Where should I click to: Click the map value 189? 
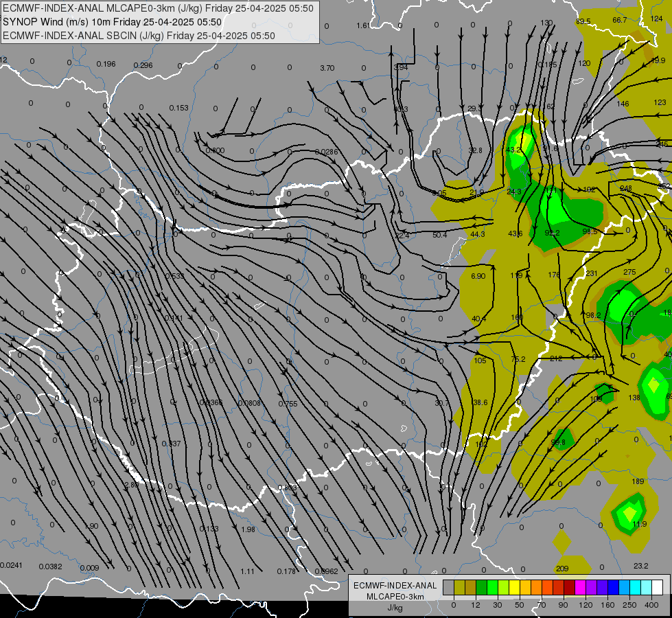638,481
